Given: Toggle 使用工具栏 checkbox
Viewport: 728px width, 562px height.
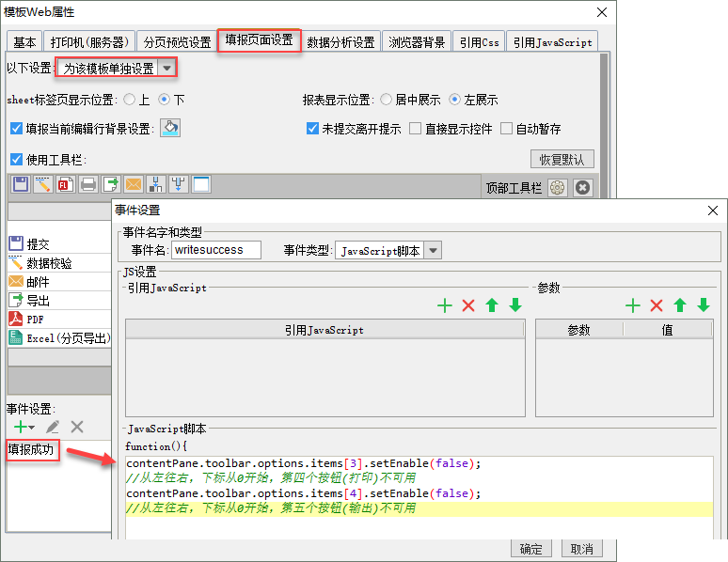Looking at the screenshot, I should pos(16,160).
